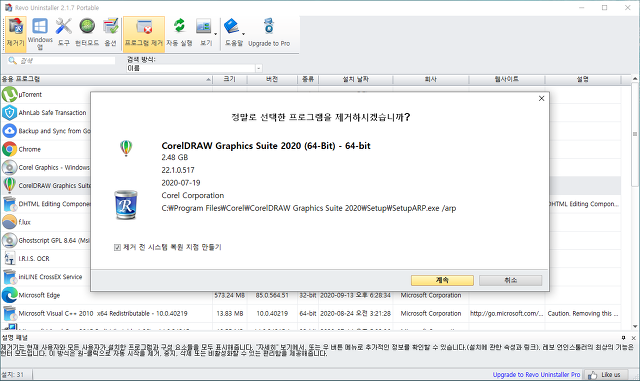
Task: Open the 도구 tools icon
Action: coord(63,34)
